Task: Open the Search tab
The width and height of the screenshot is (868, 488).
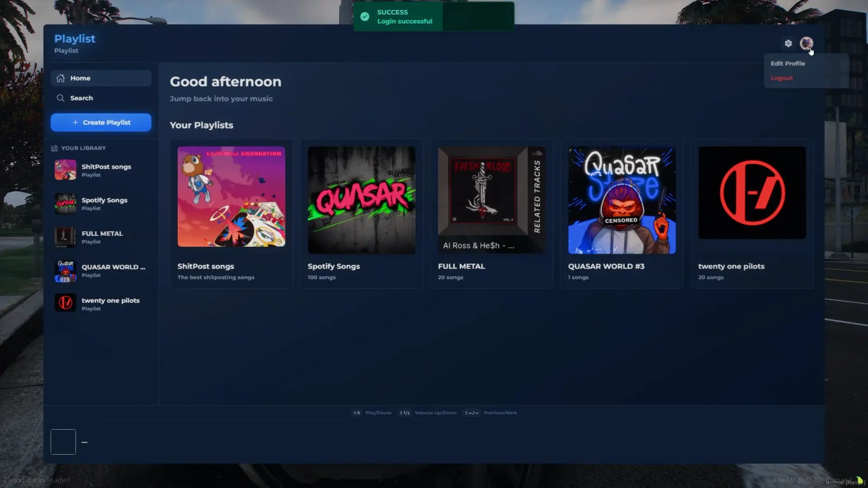Action: tap(101, 98)
